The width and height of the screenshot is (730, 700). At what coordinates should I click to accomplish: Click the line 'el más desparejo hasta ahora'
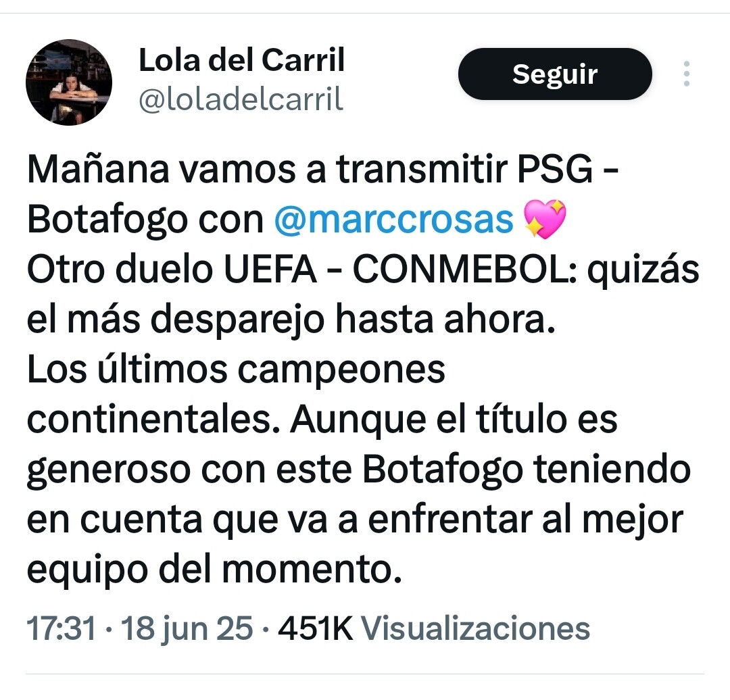(291, 320)
